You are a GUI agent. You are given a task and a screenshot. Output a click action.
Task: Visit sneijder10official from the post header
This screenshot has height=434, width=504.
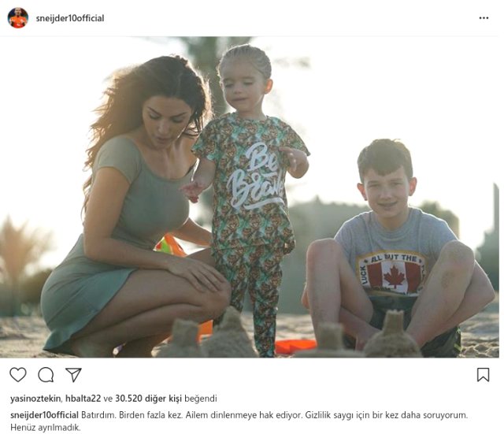[70, 18]
